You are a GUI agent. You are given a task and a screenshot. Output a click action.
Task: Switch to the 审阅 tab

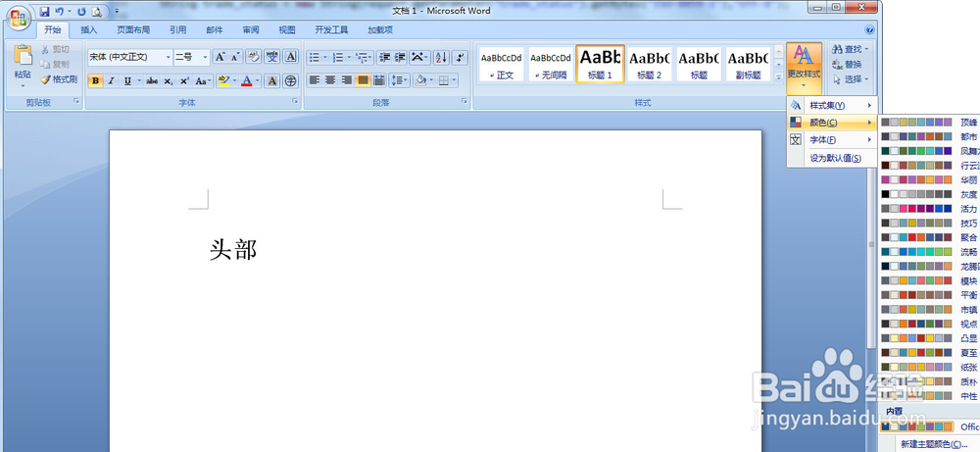pyautogui.click(x=251, y=29)
